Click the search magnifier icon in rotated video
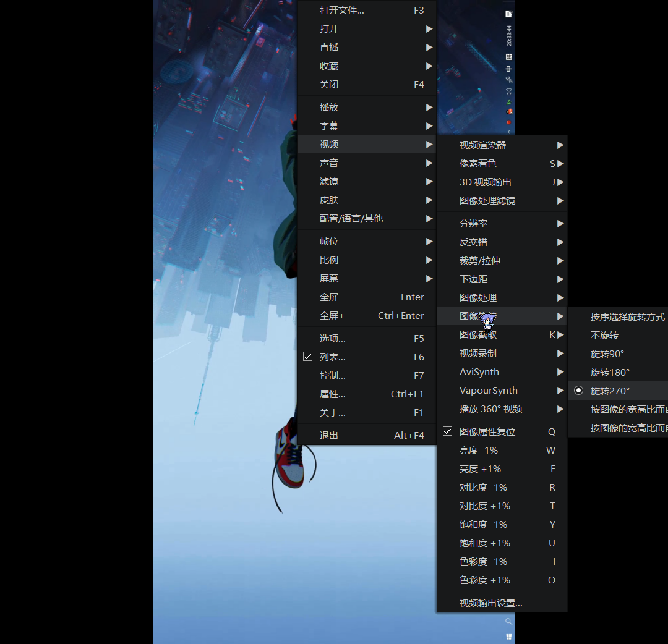668x644 pixels. (x=508, y=622)
